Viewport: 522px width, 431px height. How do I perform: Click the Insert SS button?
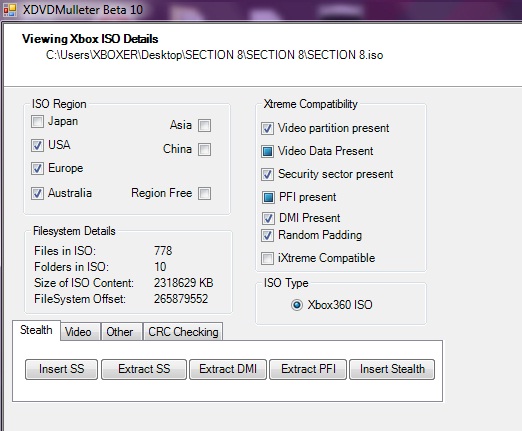pos(61,369)
